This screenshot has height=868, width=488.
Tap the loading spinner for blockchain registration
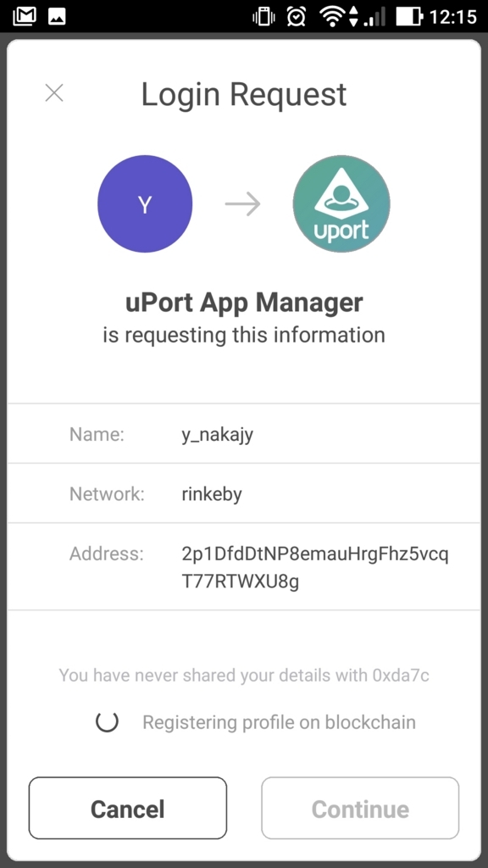[x=107, y=722]
